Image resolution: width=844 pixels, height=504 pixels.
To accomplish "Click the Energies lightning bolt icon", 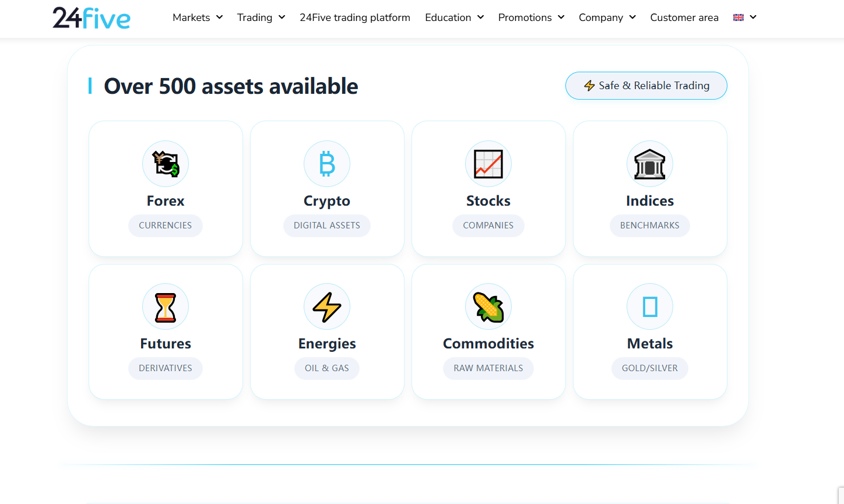I will click(327, 307).
